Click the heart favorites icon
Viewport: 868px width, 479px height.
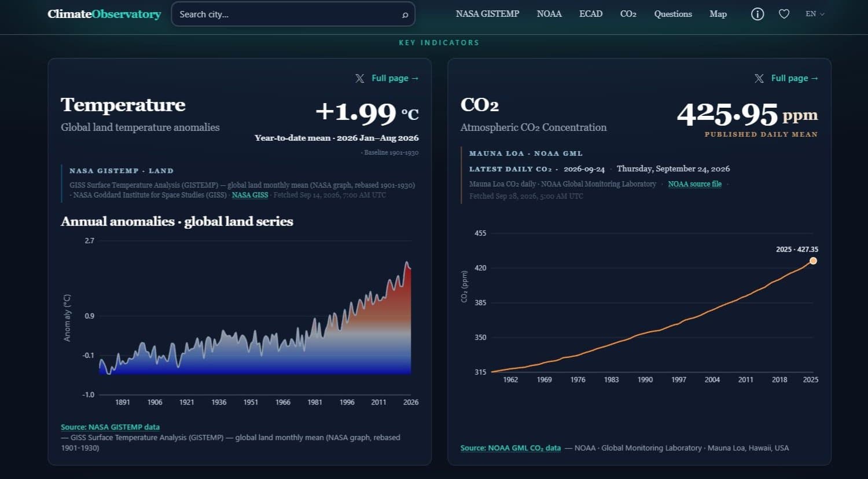pos(784,14)
